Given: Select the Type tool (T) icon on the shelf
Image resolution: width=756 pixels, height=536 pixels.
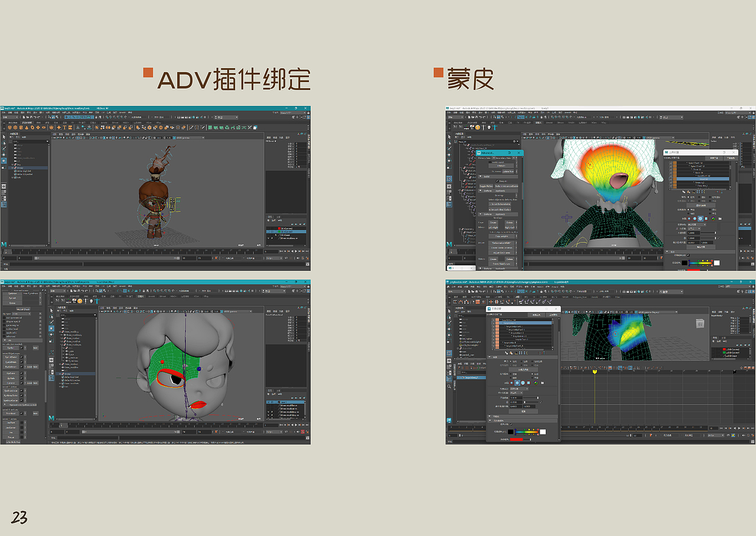Looking at the screenshot, I should coord(63,126).
